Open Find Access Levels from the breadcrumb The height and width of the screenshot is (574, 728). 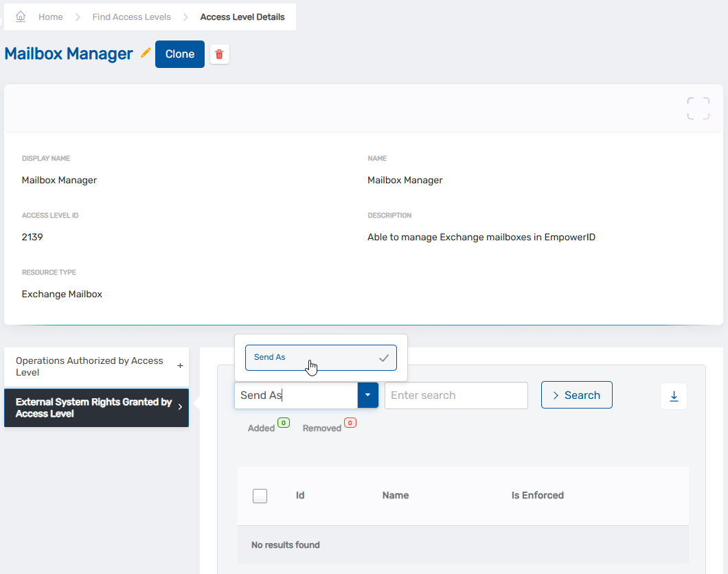tap(131, 16)
